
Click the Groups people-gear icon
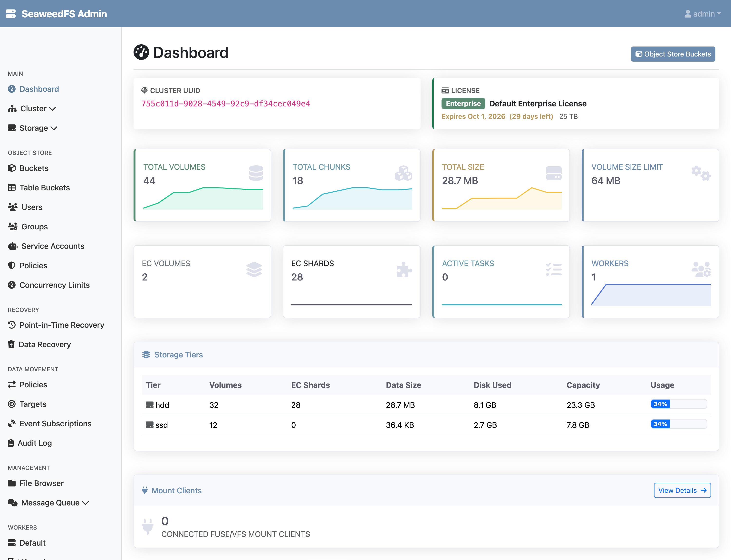[13, 227]
